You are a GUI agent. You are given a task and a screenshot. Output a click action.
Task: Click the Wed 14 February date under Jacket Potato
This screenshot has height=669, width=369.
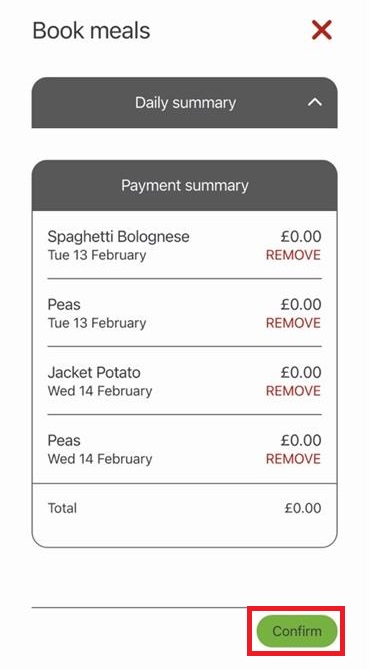pyautogui.click(x=100, y=391)
